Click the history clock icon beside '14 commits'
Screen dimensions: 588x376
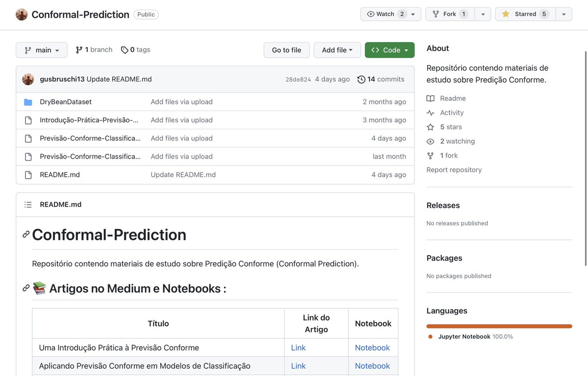point(361,79)
